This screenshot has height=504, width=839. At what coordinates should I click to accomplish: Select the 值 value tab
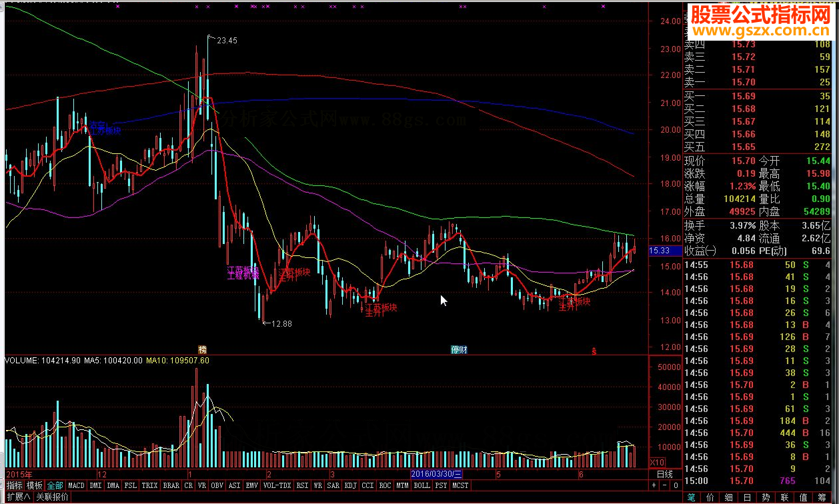click(804, 497)
